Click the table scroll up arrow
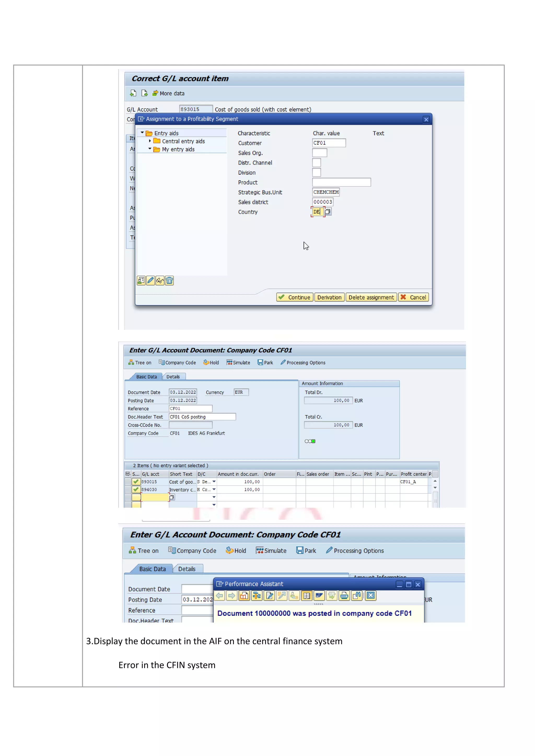Image resolution: width=535 pixels, height=756 pixels. (435, 481)
